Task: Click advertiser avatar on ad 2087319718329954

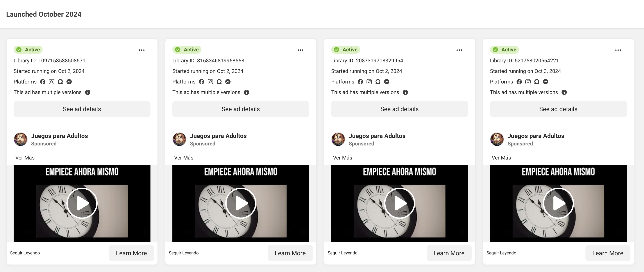Action: (338, 139)
